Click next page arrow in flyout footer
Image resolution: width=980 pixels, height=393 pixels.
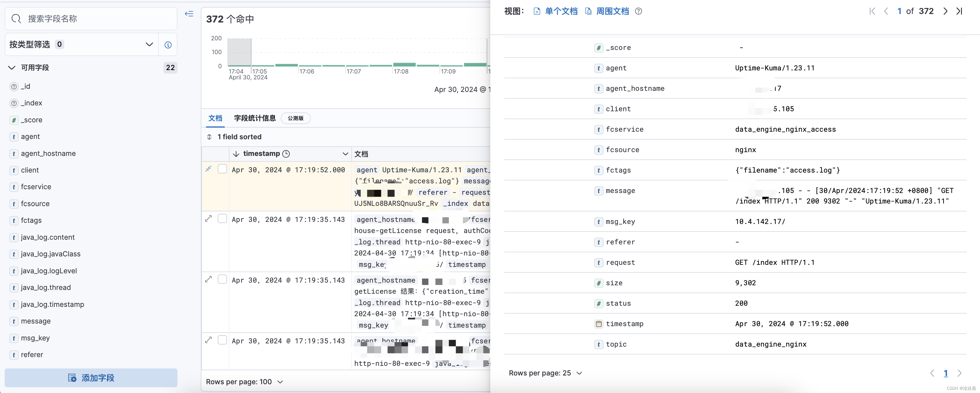960,373
